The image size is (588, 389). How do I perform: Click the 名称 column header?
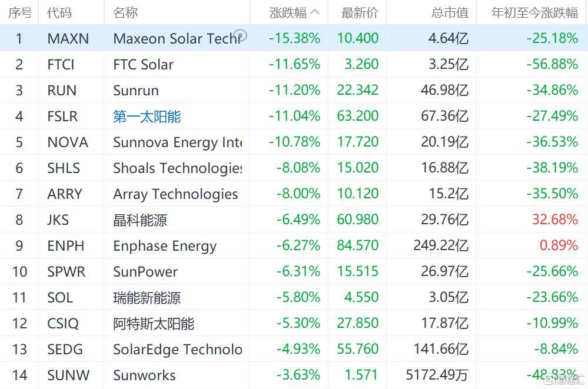[x=125, y=13]
